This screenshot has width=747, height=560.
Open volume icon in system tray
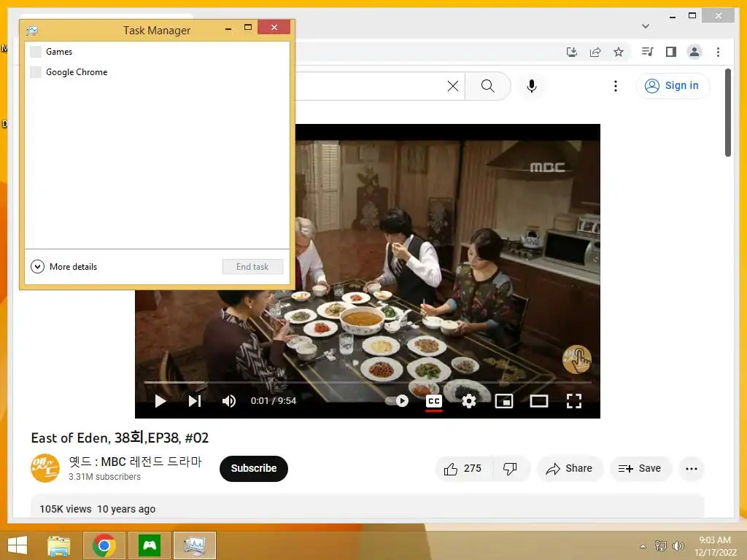[678, 545]
